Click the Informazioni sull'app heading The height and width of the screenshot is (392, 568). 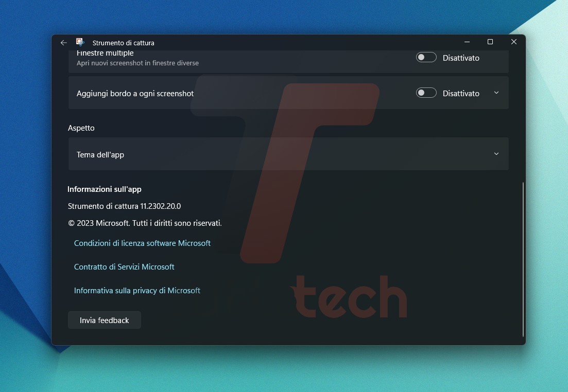[x=104, y=189]
